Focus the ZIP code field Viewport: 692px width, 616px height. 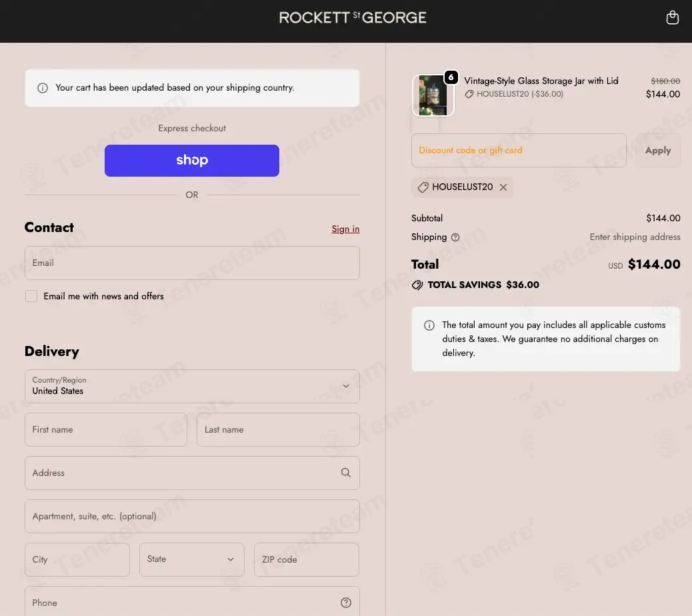[x=306, y=559]
